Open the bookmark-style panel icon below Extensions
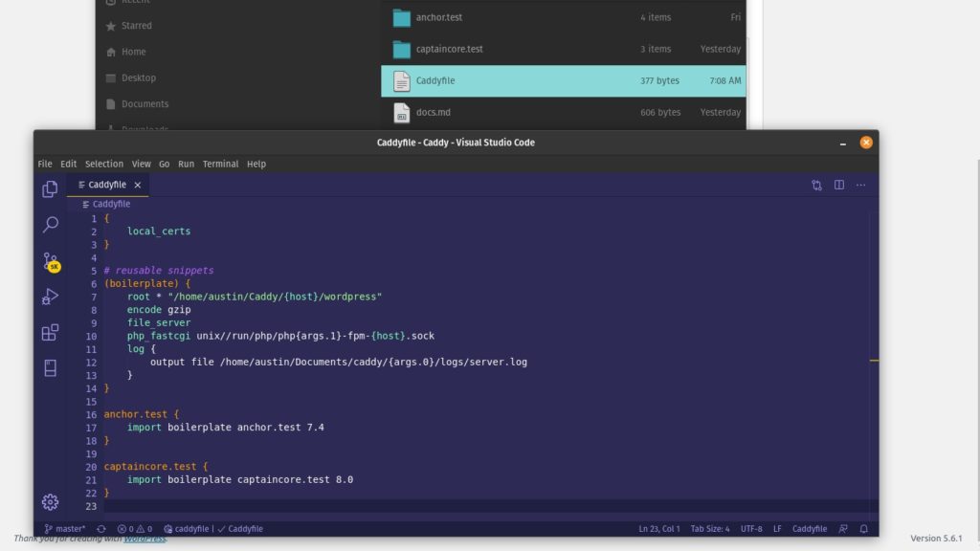Image resolution: width=980 pixels, height=551 pixels. coord(50,368)
